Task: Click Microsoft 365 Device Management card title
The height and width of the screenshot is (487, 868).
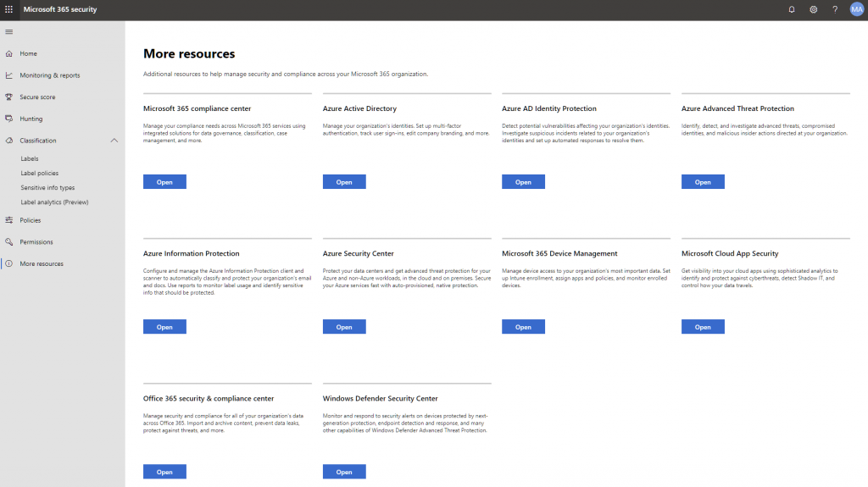Action: pyautogui.click(x=559, y=253)
